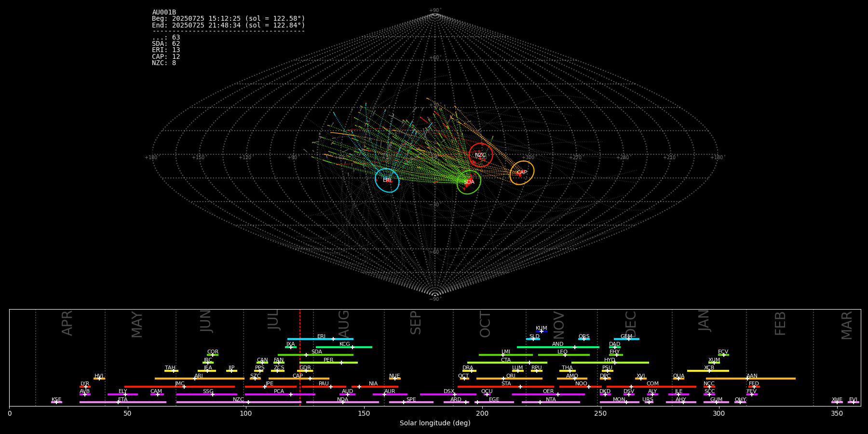The height and width of the screenshot is (434, 868).
Task: Click the AU001B station title text
Action: coord(164,13)
